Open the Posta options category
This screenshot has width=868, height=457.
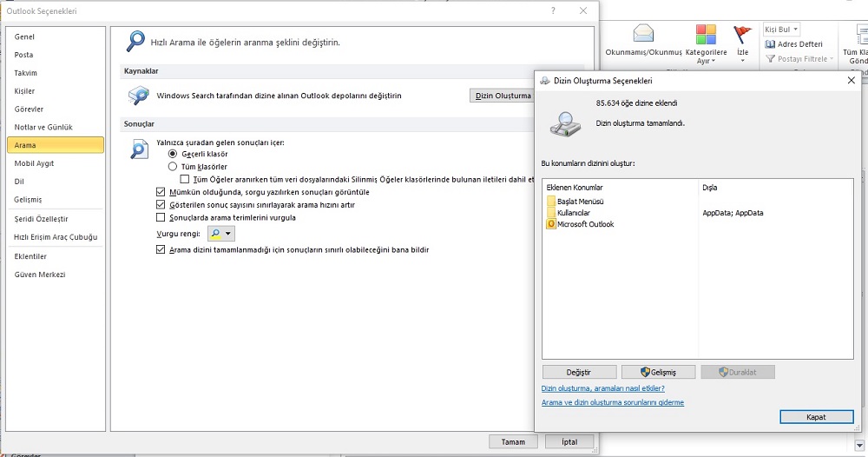click(x=56, y=55)
